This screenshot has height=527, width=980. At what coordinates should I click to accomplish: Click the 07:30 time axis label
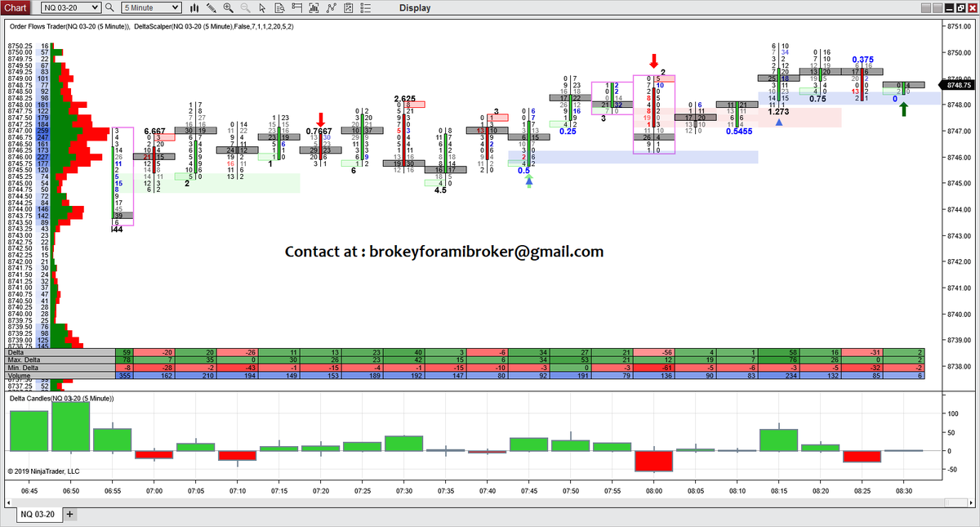click(x=404, y=491)
